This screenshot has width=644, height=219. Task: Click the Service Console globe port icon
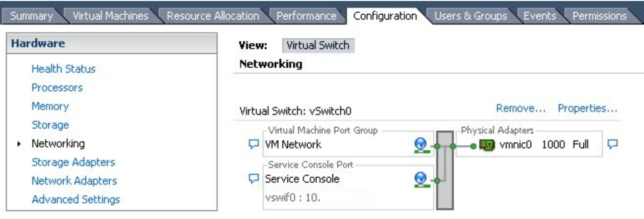tap(420, 179)
